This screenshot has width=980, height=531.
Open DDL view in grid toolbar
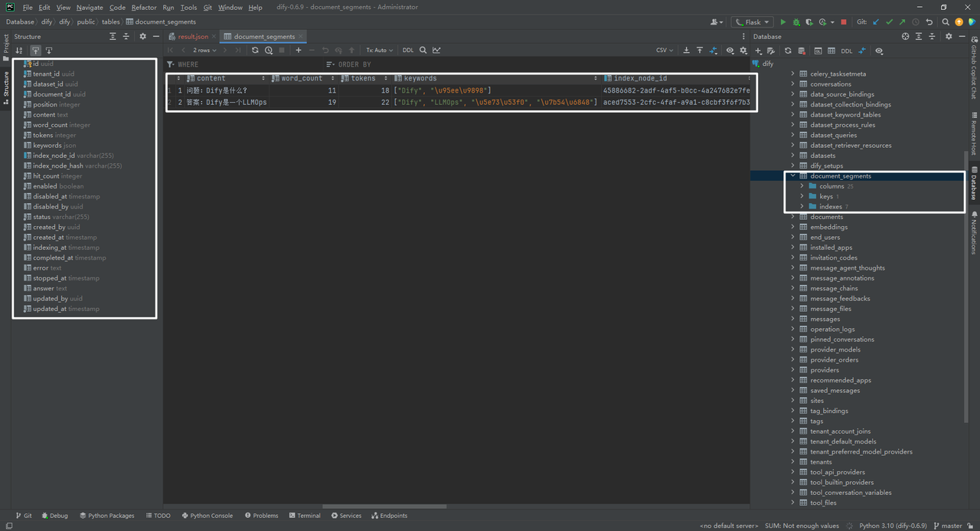pyautogui.click(x=408, y=50)
